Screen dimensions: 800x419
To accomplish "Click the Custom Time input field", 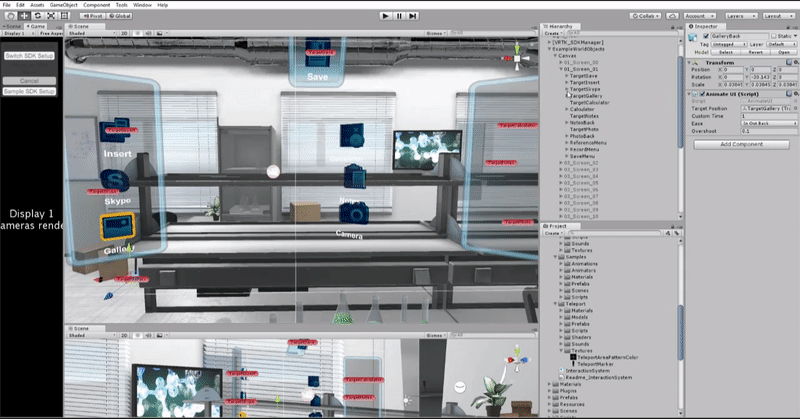I will point(769,116).
